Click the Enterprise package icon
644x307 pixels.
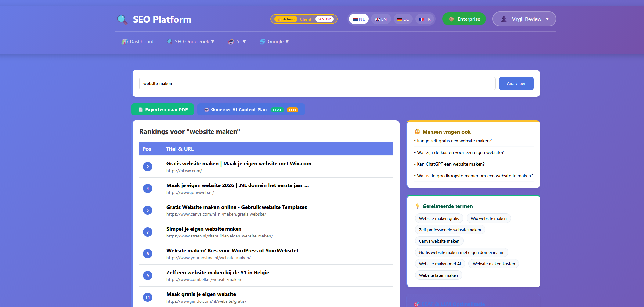click(451, 19)
